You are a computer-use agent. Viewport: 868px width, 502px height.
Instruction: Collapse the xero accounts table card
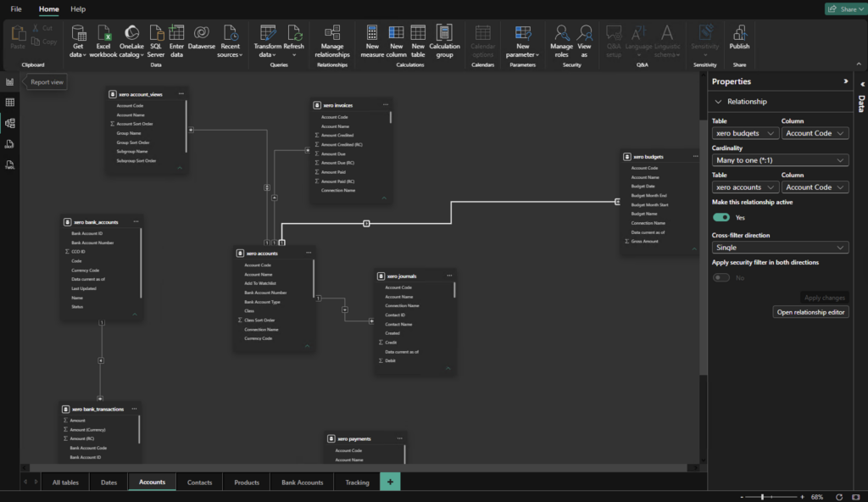tap(307, 346)
